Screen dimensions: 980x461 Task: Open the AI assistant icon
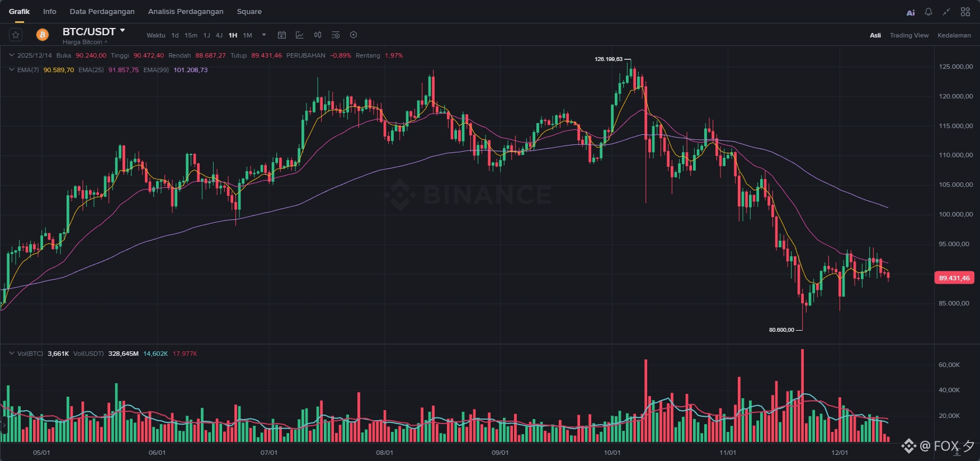tap(911, 12)
